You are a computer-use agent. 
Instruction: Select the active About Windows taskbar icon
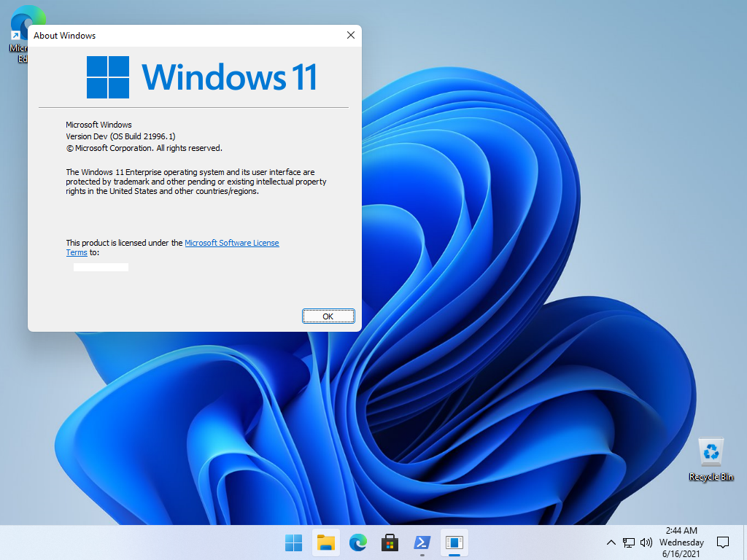click(454, 542)
